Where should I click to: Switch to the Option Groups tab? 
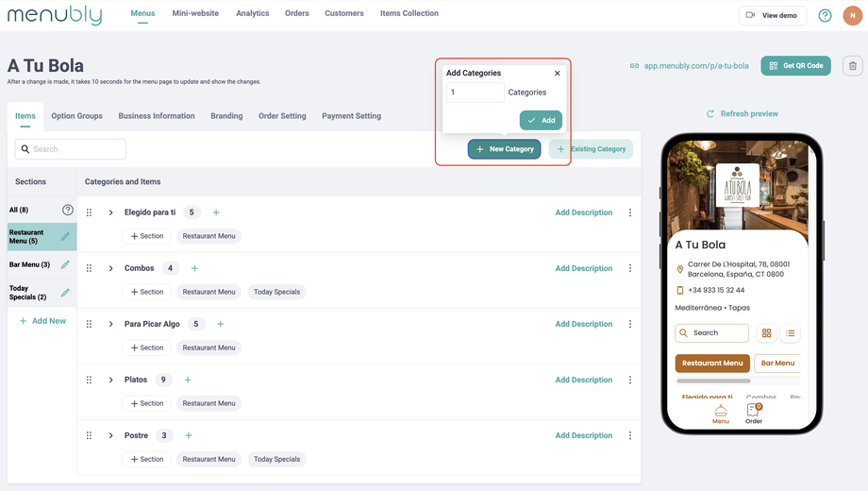point(77,116)
